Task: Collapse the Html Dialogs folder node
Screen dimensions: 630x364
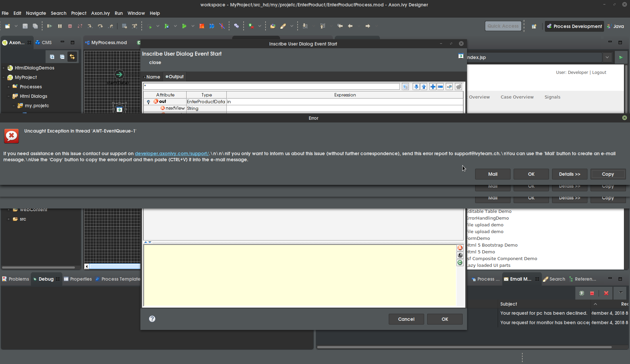Action: (8, 96)
